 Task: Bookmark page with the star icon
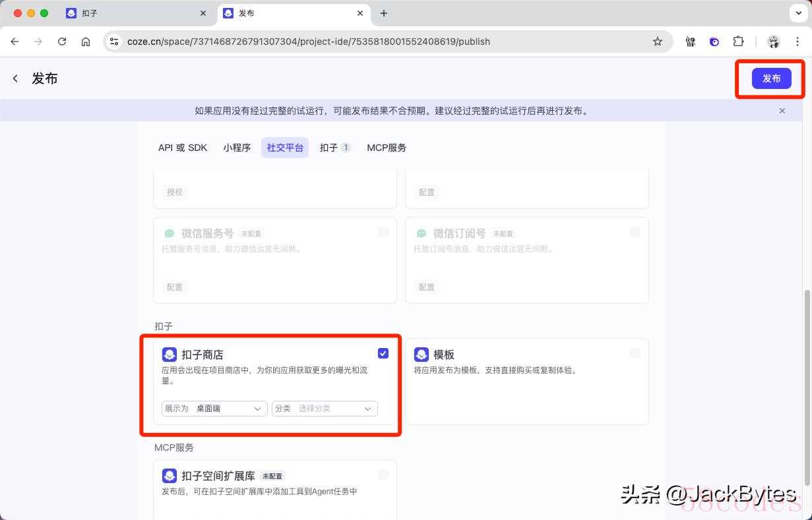(x=657, y=42)
